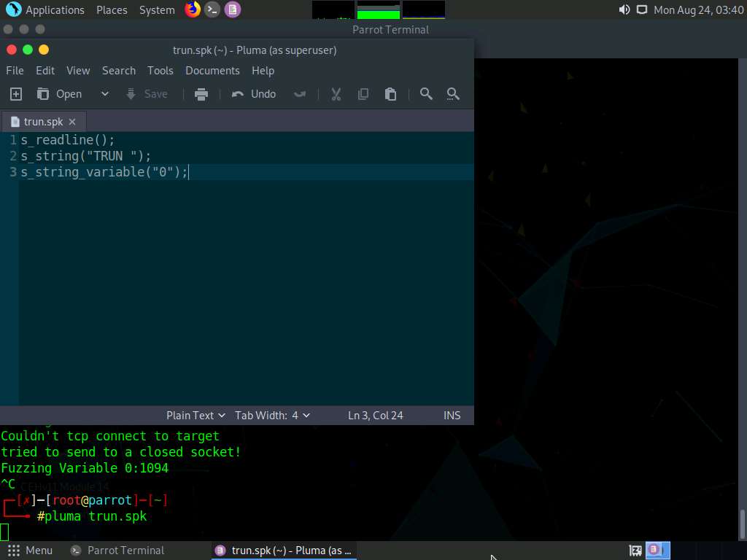Click line 1 s_readline(); in the editor

(x=67, y=140)
